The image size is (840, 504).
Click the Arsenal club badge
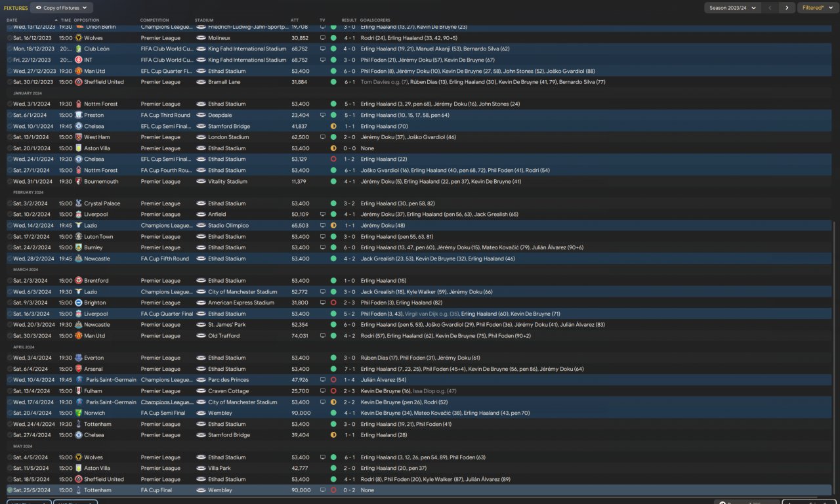[x=78, y=369]
